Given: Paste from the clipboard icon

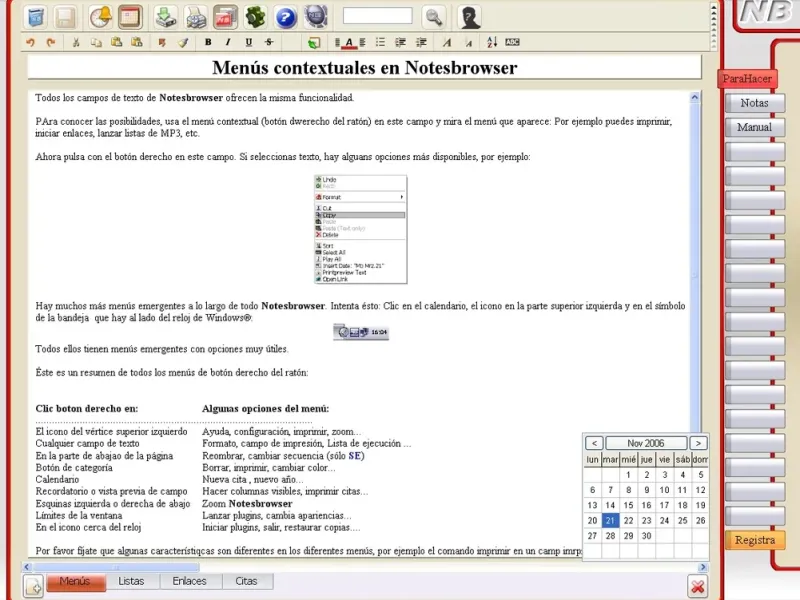Looking at the screenshot, I should (x=116, y=42).
